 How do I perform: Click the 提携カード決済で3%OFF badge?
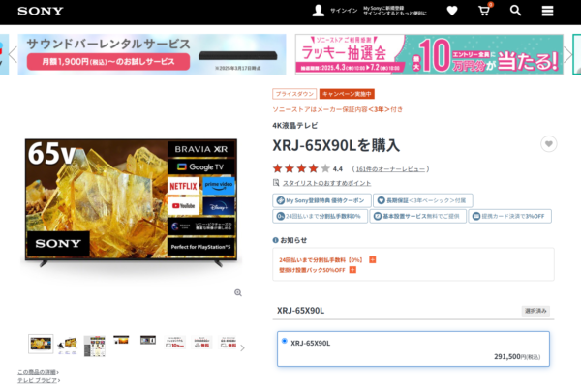click(x=510, y=216)
